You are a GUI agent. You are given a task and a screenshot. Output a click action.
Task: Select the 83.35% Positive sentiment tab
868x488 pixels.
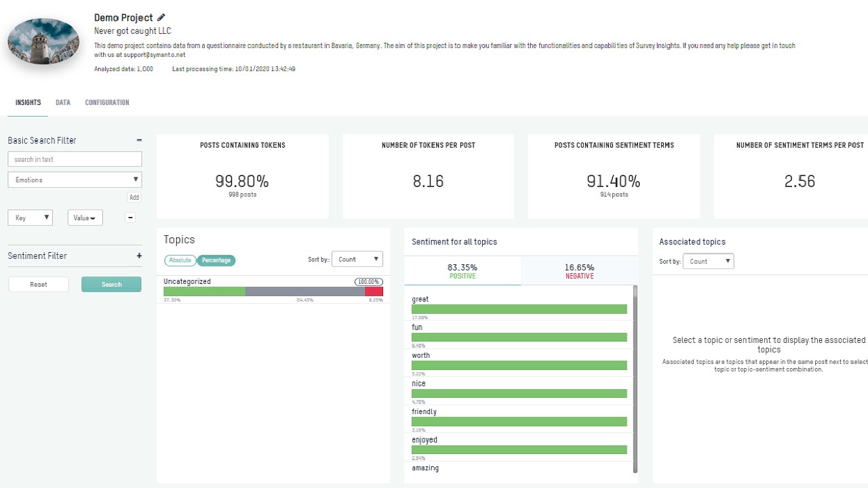(x=462, y=271)
